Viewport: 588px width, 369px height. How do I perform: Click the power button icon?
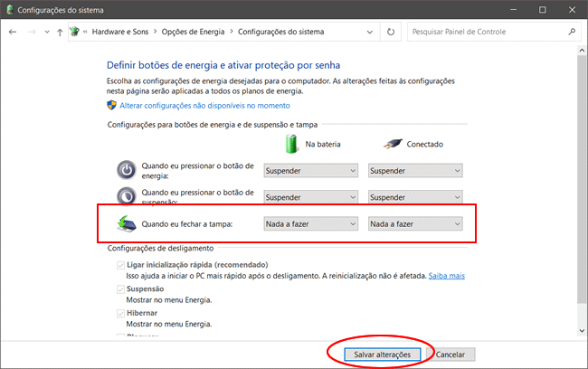coord(128,170)
